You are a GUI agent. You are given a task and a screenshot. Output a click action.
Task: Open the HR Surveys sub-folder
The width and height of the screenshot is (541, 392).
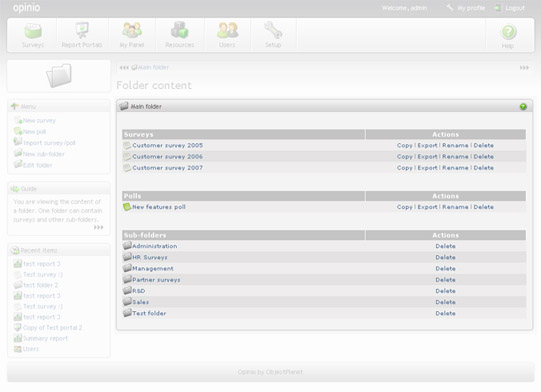point(150,257)
